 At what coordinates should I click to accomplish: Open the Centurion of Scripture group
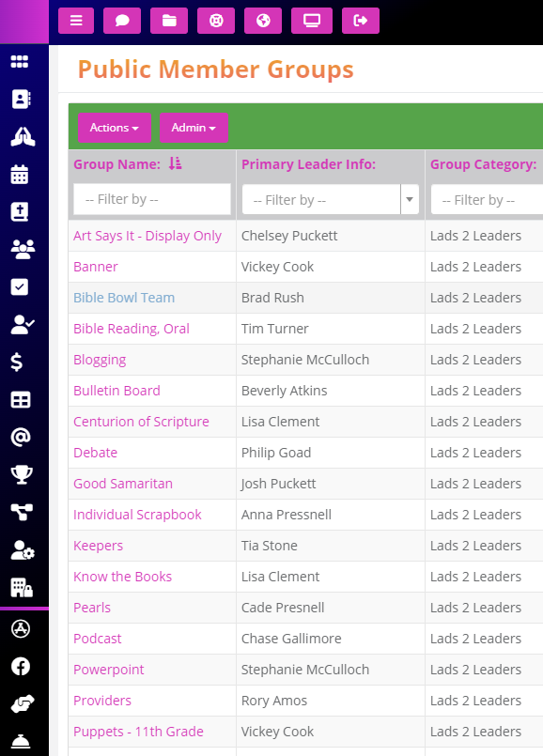point(141,422)
